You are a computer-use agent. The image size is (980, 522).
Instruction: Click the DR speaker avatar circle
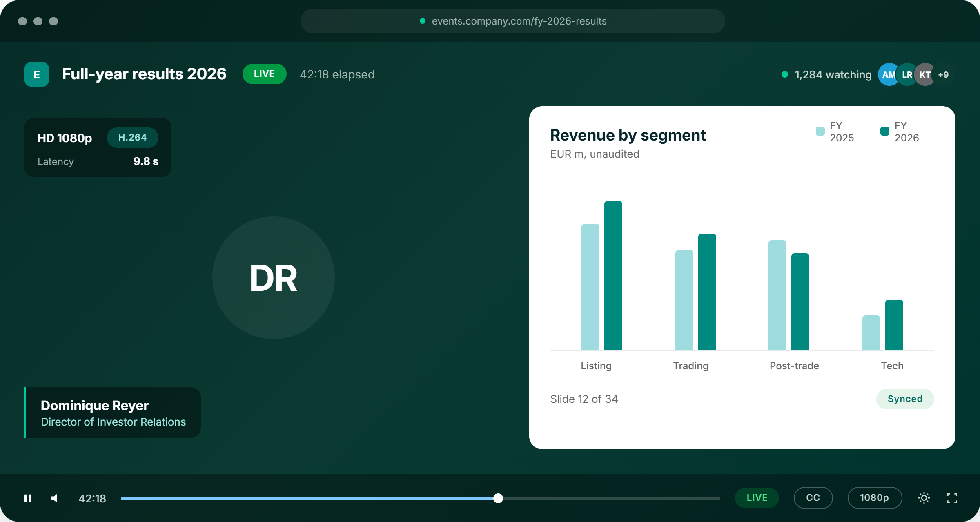click(x=274, y=278)
